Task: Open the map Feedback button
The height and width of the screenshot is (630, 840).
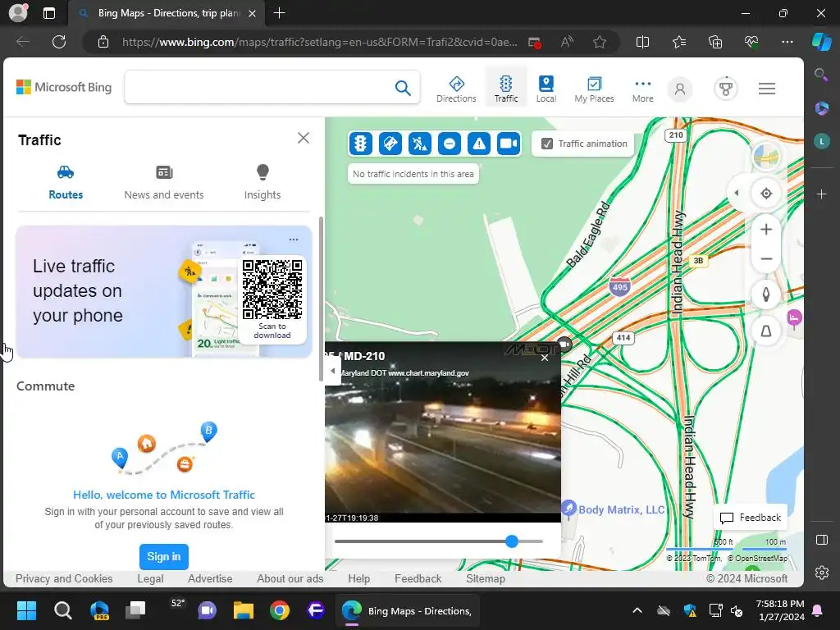Action: click(750, 518)
